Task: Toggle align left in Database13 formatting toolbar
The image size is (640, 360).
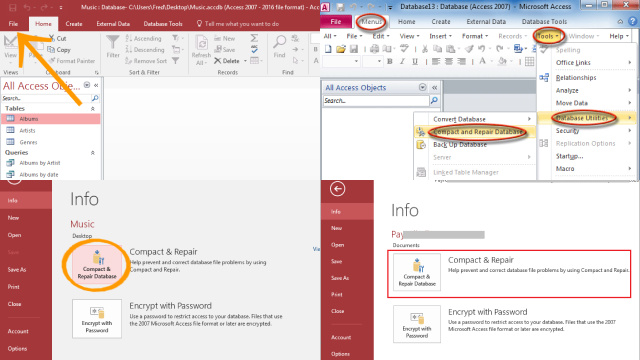Action: 436,62
